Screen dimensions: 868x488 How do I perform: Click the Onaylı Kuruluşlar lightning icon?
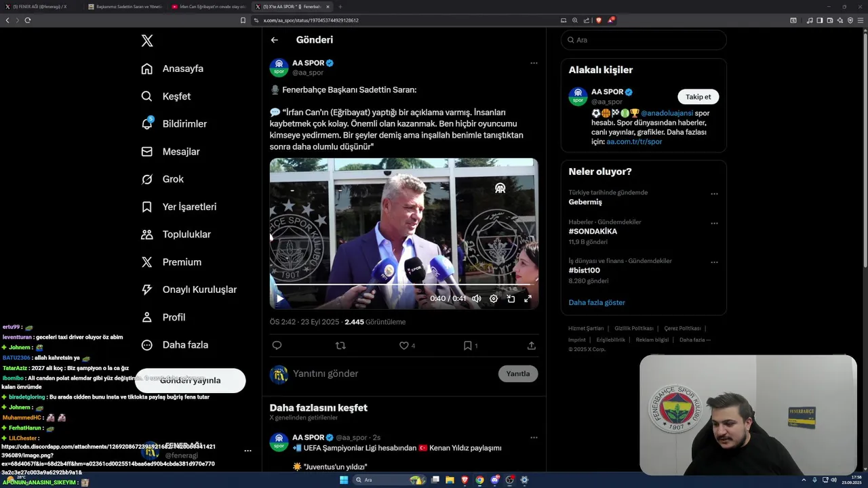click(147, 289)
